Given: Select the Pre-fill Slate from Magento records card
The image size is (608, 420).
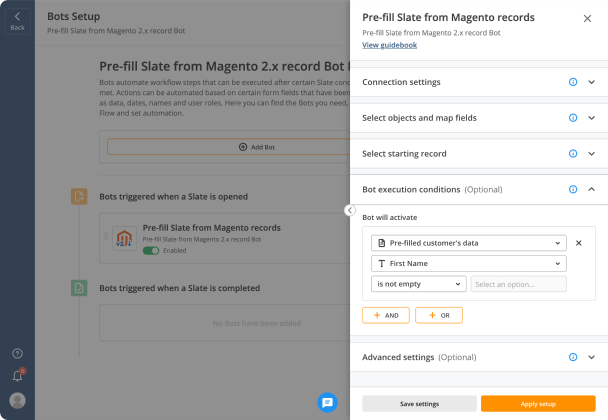Looking at the screenshot, I should pyautogui.click(x=225, y=239).
